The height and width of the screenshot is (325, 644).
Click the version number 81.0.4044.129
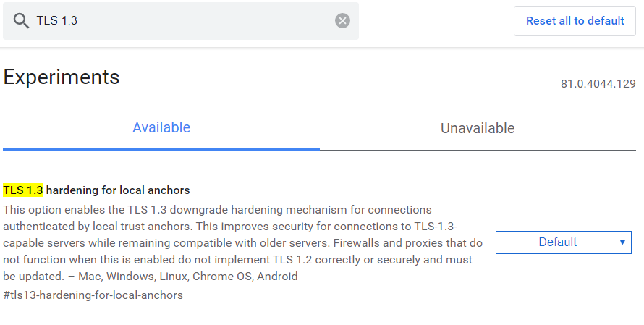(x=598, y=84)
